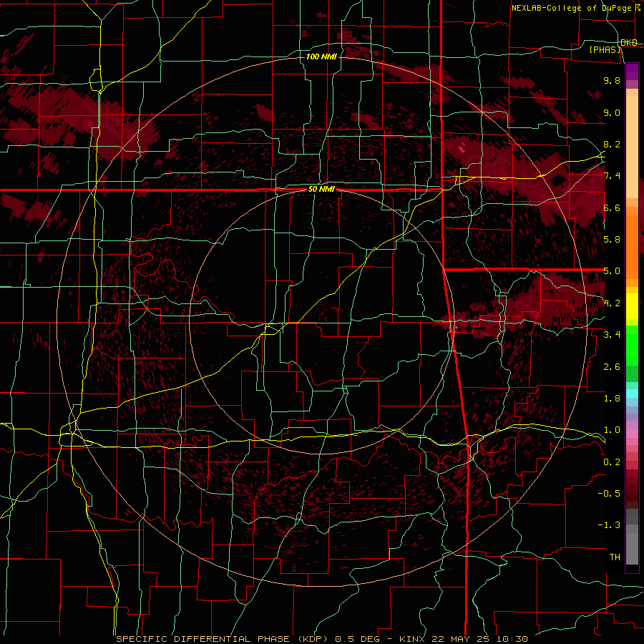The image size is (644, 644).
Task: Click the "1.8" scale value
Action: pyautogui.click(x=612, y=399)
